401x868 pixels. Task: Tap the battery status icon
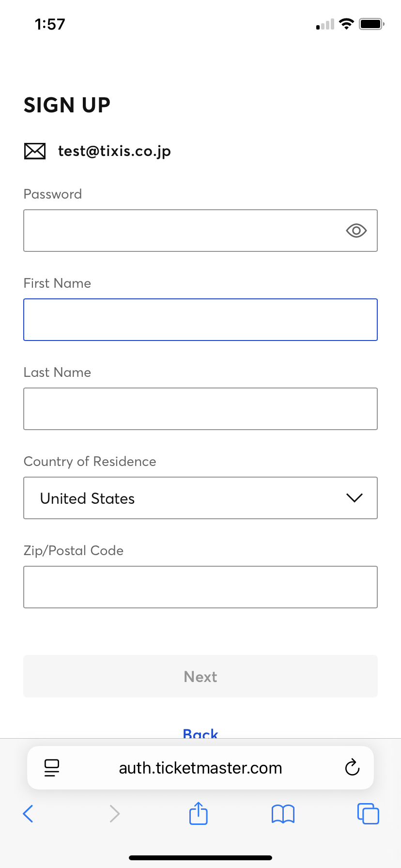[x=371, y=24]
